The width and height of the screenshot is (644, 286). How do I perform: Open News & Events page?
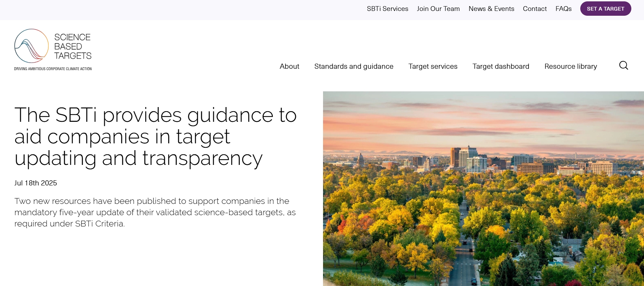(491, 9)
